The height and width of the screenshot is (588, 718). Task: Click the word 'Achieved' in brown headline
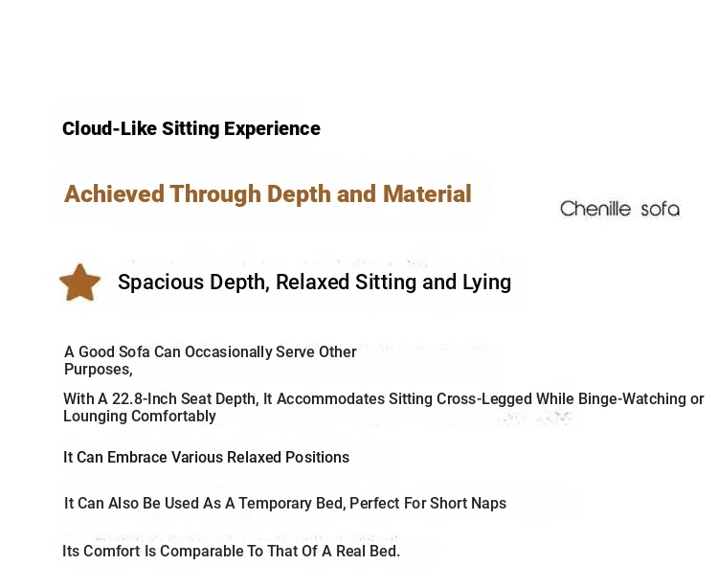[115, 193]
